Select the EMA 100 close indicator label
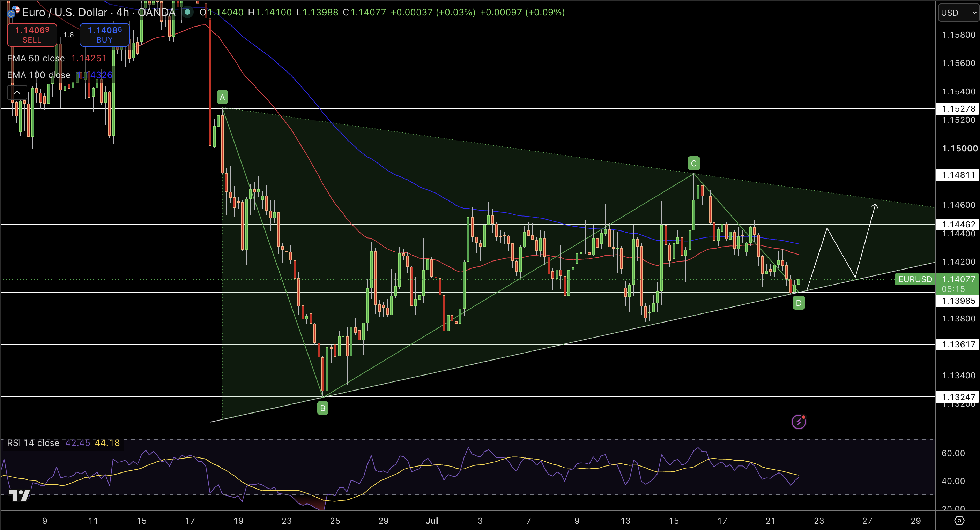Viewport: 980px width, 530px height. pos(38,75)
